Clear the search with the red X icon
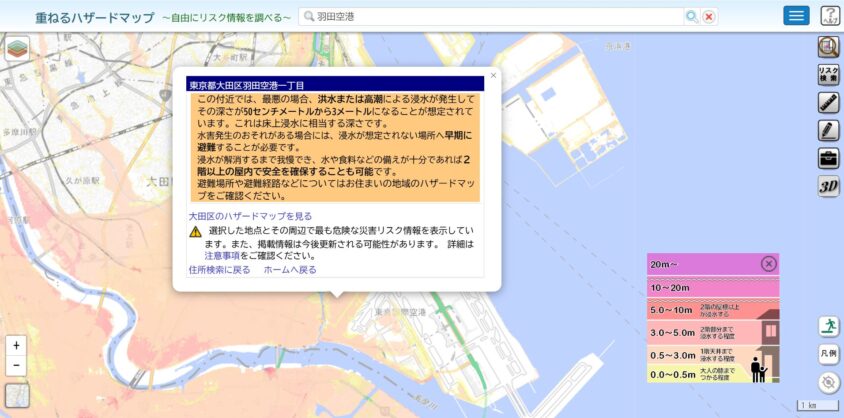 (x=709, y=17)
